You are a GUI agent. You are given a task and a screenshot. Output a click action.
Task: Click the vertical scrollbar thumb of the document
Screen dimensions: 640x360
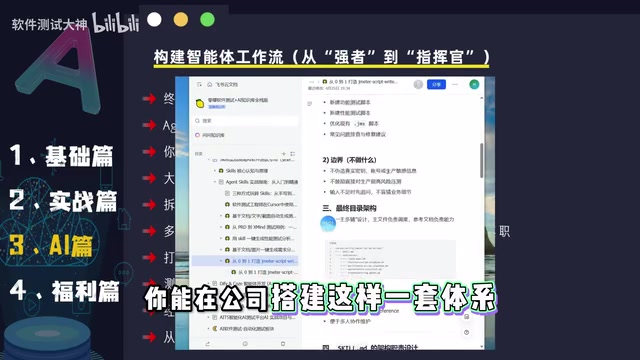(482, 160)
